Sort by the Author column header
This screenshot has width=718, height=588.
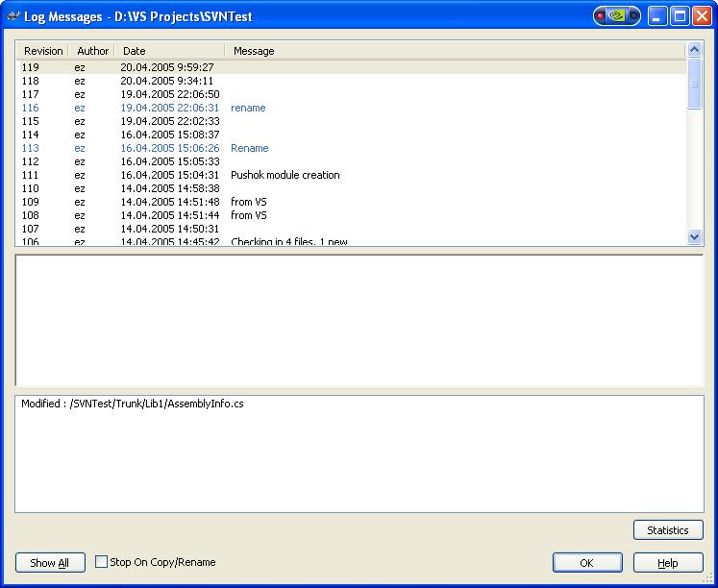tap(92, 51)
